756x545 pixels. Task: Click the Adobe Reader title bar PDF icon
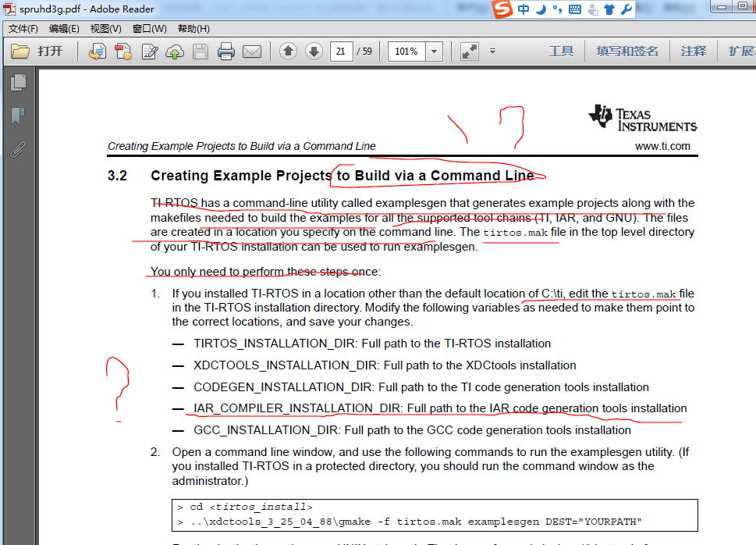tap(9, 9)
